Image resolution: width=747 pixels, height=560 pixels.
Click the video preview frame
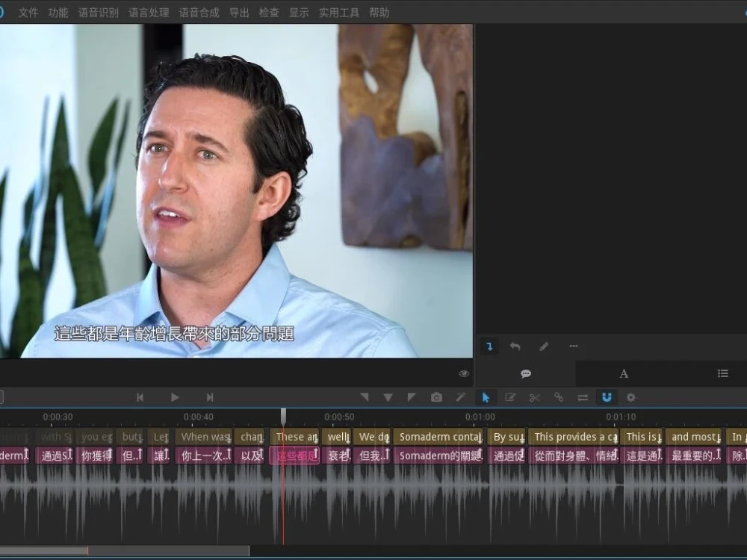236,190
